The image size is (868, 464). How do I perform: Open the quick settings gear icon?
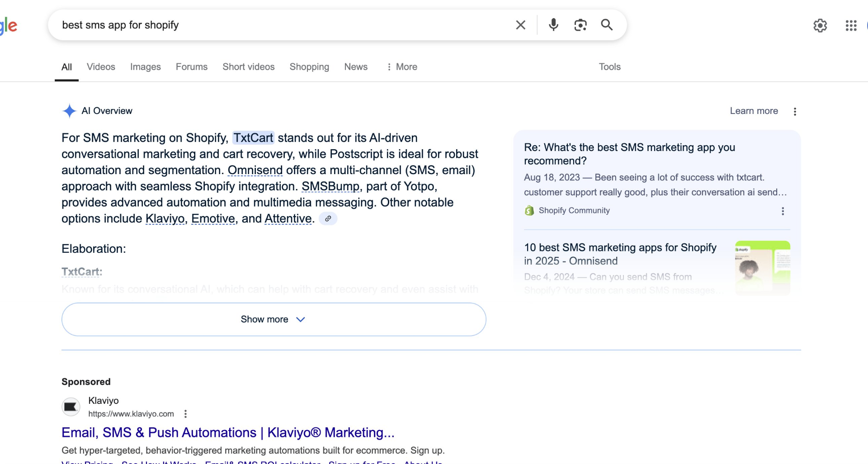click(x=820, y=25)
